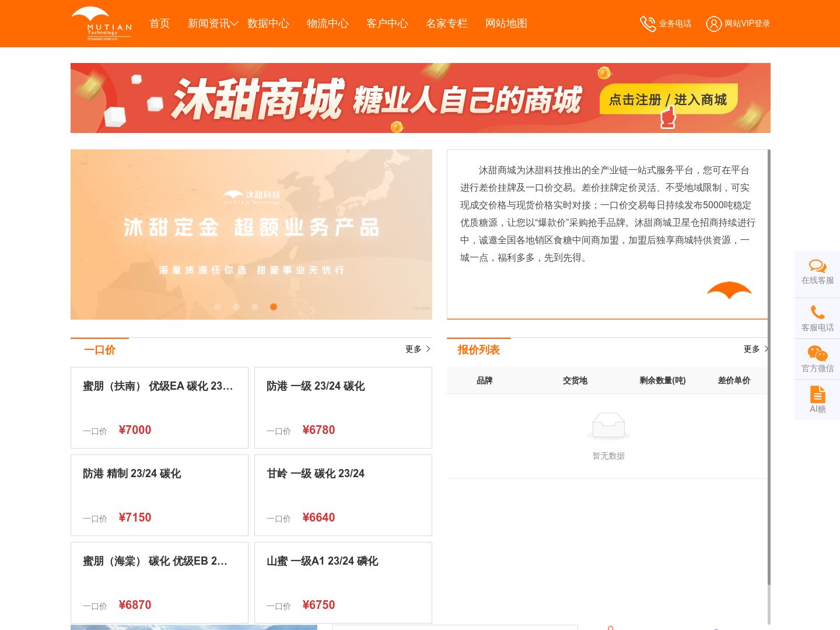Viewport: 840px width, 630px height.
Task: Click the 业务电话 link
Action: [675, 23]
